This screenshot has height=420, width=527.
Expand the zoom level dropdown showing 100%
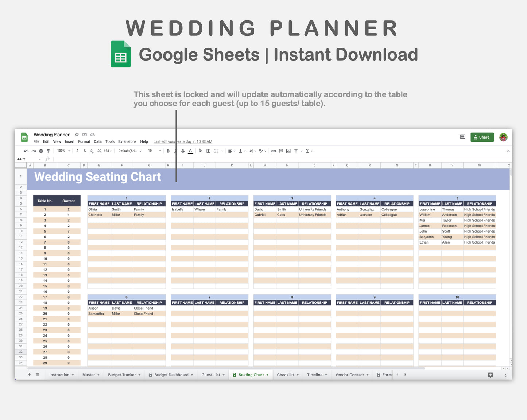coord(63,151)
